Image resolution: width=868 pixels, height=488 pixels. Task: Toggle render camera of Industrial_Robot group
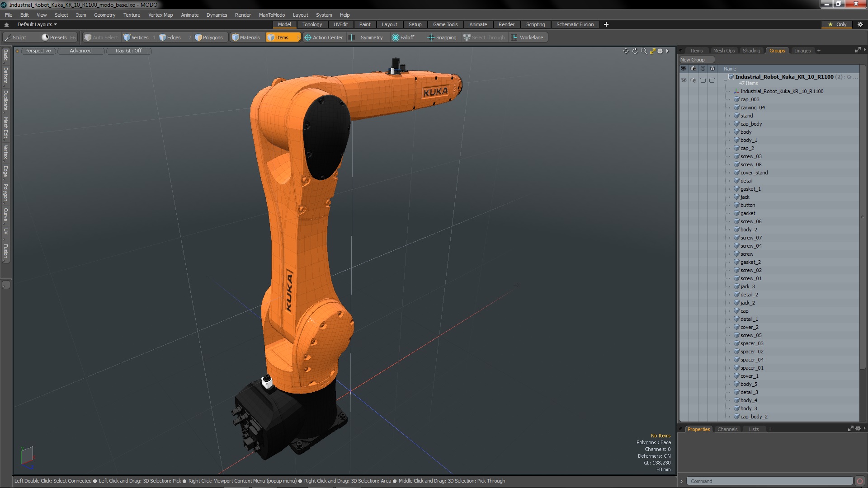point(693,80)
